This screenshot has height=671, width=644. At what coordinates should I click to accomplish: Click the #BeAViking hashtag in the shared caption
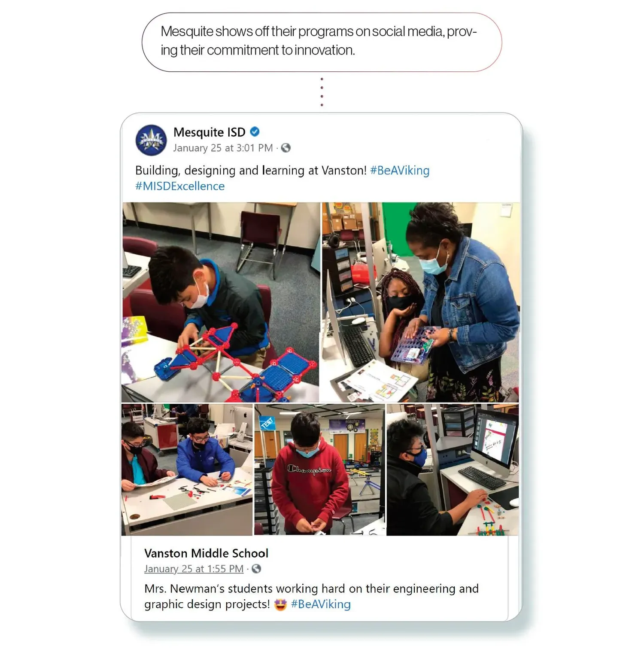click(321, 604)
